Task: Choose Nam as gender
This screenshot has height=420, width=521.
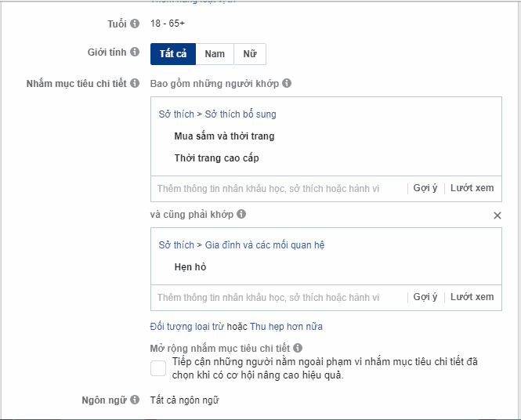Action: [215, 54]
